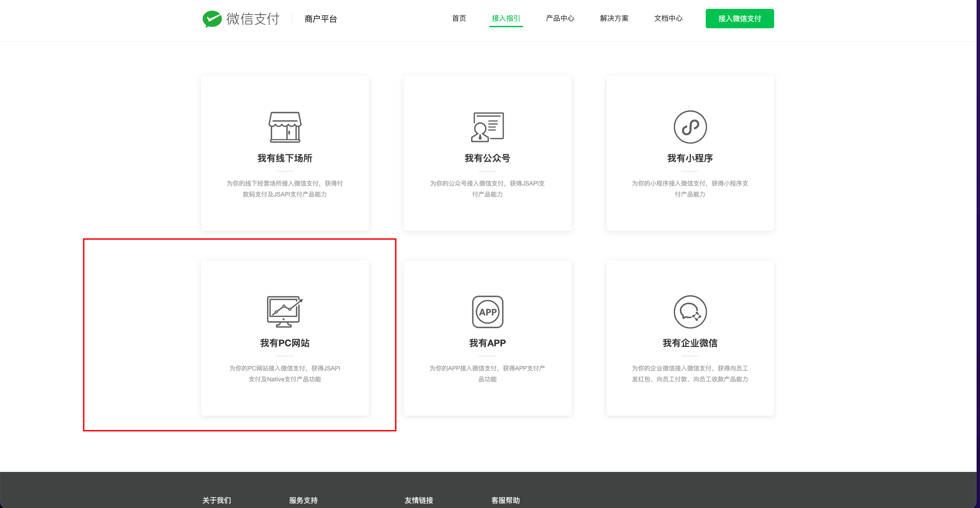Screen dimensions: 980x508
Task: Go to 文档中心 in the navigation bar
Action: 668,18
